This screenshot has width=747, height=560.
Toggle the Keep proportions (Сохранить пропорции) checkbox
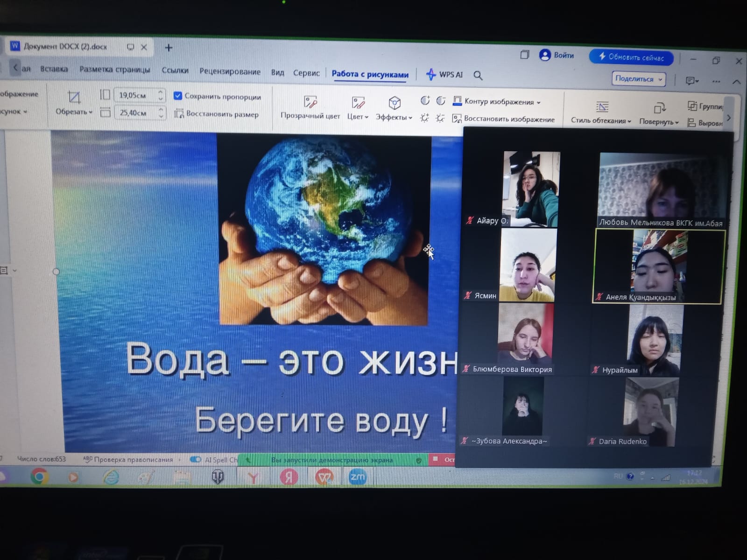click(178, 96)
